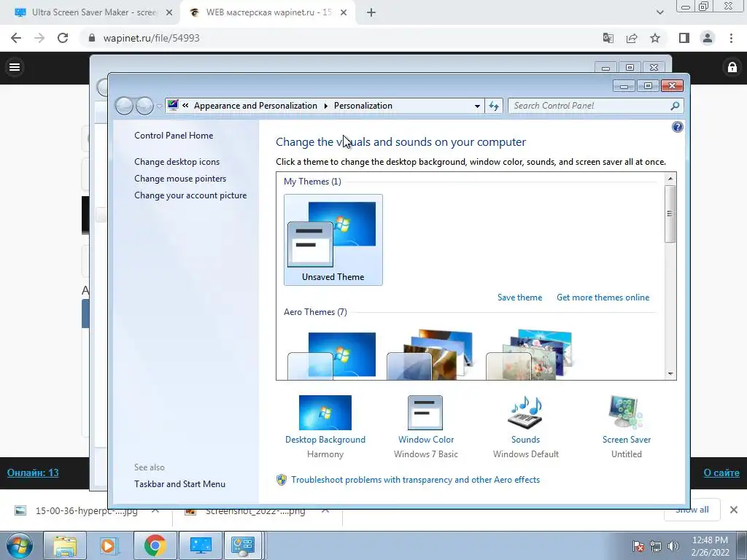Open Change mouse pointers link
The height and width of the screenshot is (560, 747).
[180, 178]
